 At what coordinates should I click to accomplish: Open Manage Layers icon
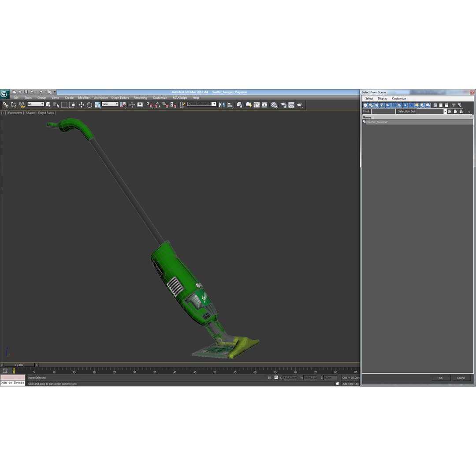239,105
